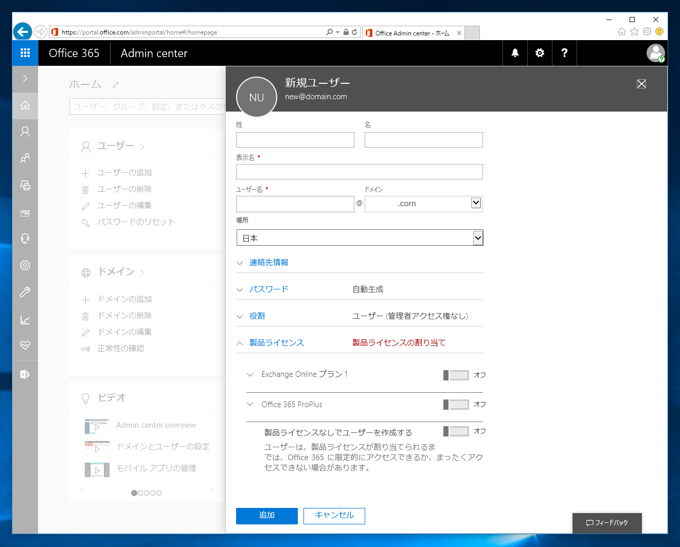Play Admin center overview video thumbnail
The height and width of the screenshot is (547, 680).
pyautogui.click(x=97, y=427)
